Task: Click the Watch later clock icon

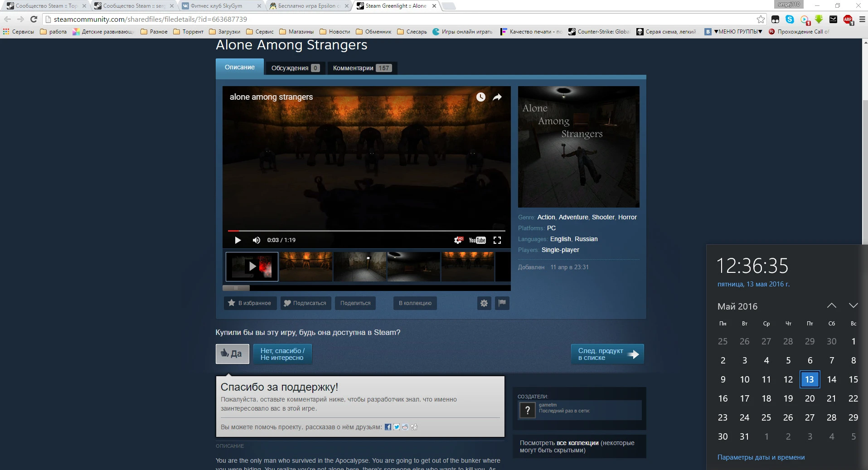Action: 481,97
